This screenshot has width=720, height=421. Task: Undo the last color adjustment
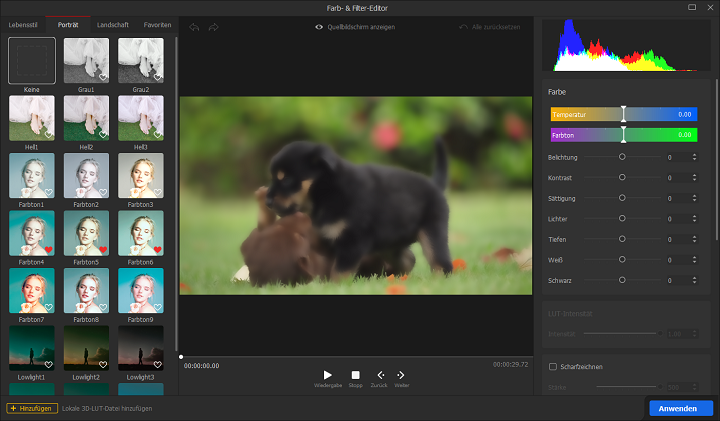coord(194,27)
